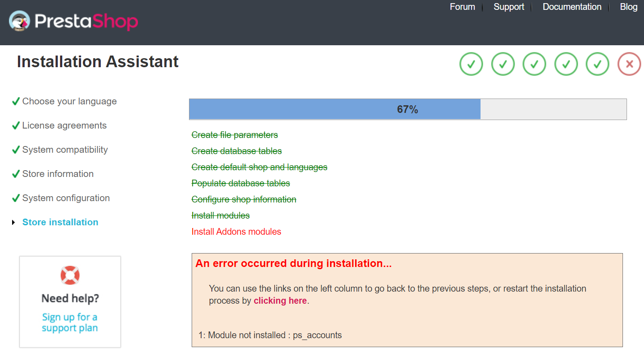Click the checkmark next to Store information
Screen dimensions: 644x357
pos(15,173)
